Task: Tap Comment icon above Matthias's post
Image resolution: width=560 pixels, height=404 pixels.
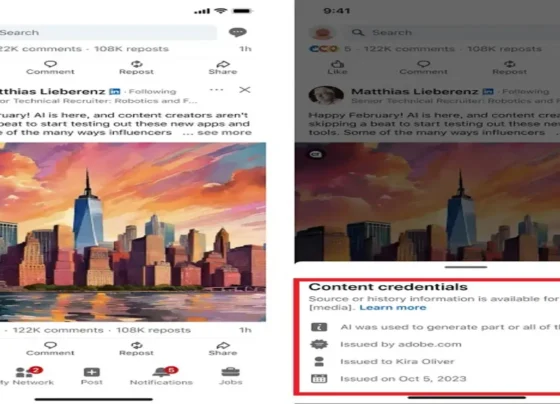Action: 50,67
